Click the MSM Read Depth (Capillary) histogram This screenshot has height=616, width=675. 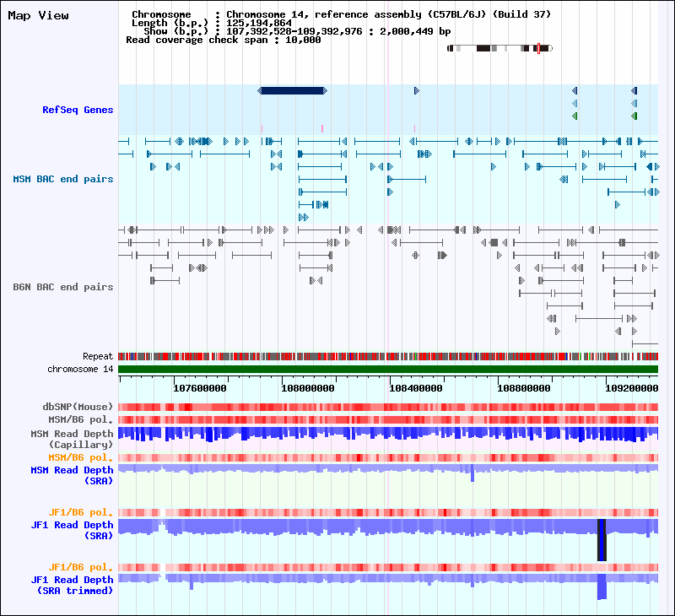pos(388,435)
